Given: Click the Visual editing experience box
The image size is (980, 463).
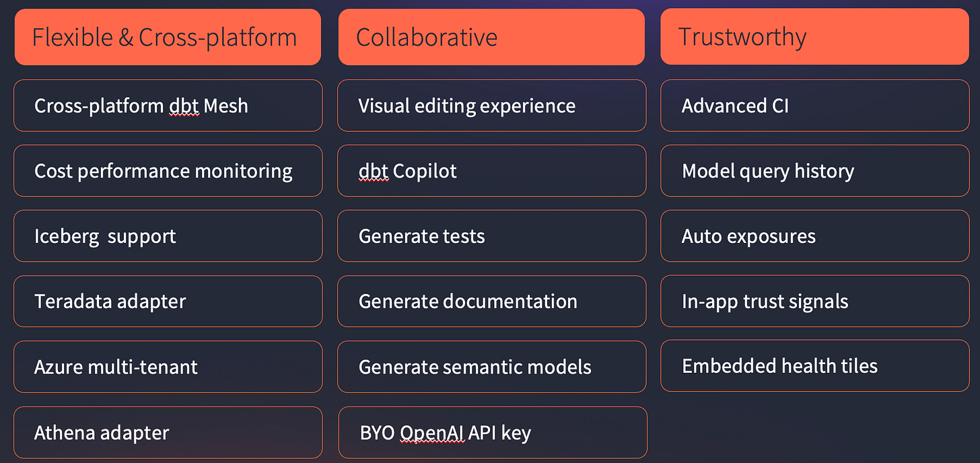Looking at the screenshot, I should [492, 106].
